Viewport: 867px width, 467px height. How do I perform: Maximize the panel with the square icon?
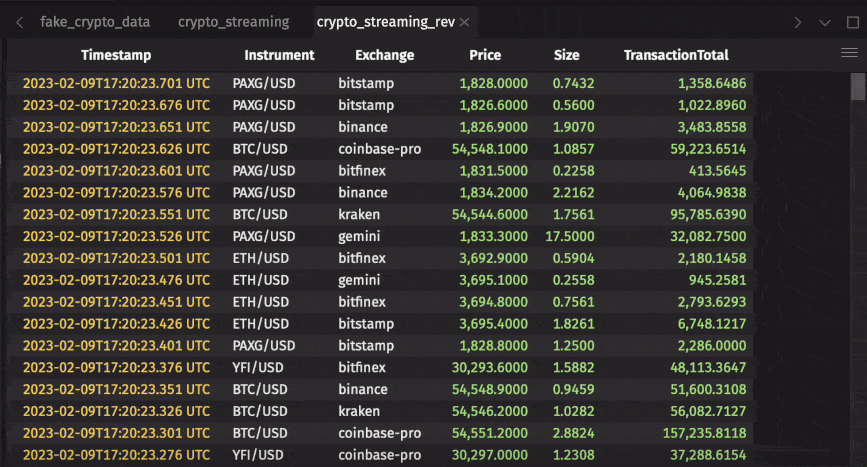pos(852,21)
